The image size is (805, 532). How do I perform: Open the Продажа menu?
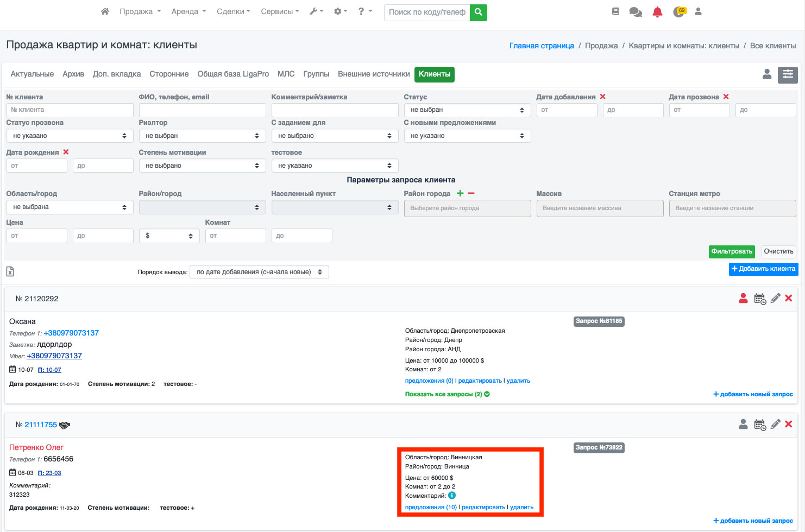coord(140,11)
